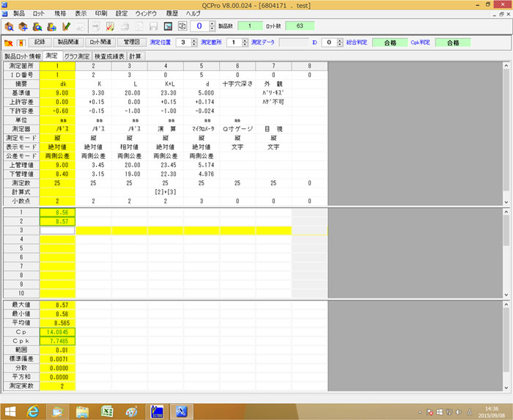
Task: Click the checklist with red checkmark icon
Action: tap(110, 26)
